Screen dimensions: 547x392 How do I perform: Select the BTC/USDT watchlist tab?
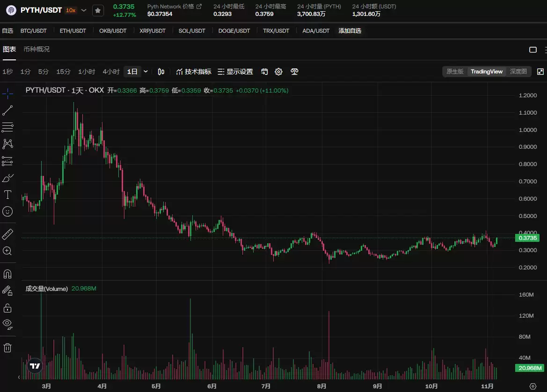tap(33, 30)
